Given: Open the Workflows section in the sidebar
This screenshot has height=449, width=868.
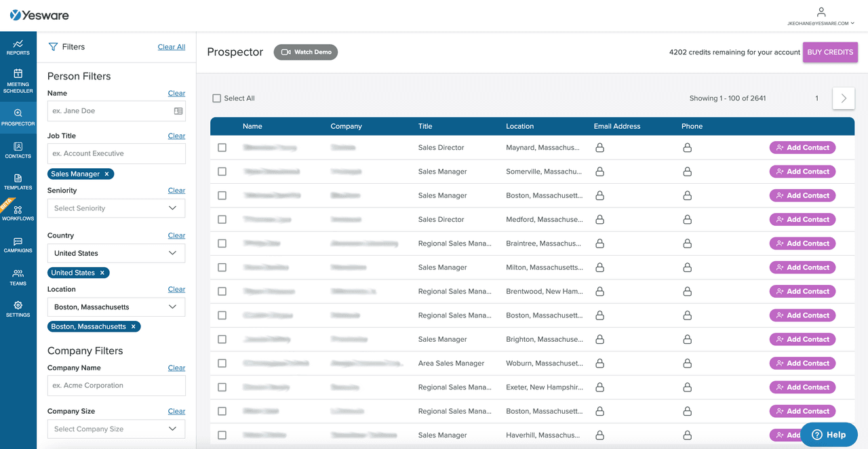Looking at the screenshot, I should pos(18,214).
